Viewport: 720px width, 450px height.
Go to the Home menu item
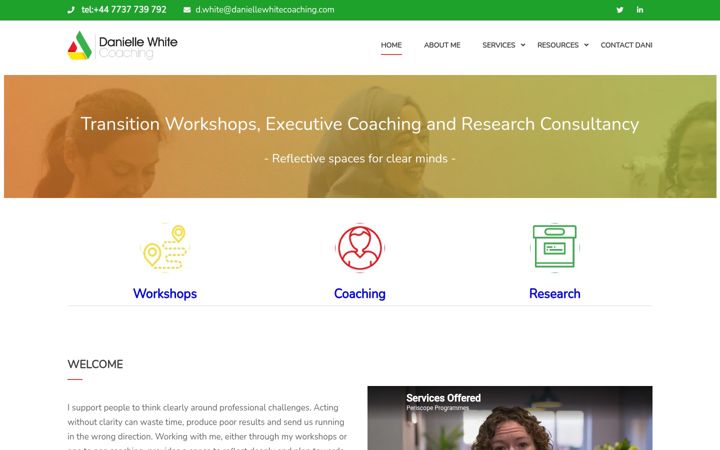coord(391,45)
